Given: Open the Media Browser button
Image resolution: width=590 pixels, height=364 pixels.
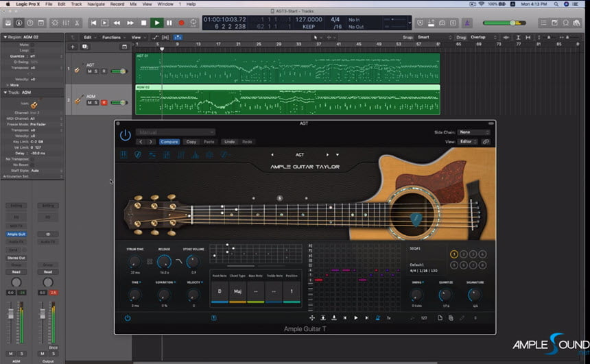Looking at the screenshot, I should click(576, 23).
